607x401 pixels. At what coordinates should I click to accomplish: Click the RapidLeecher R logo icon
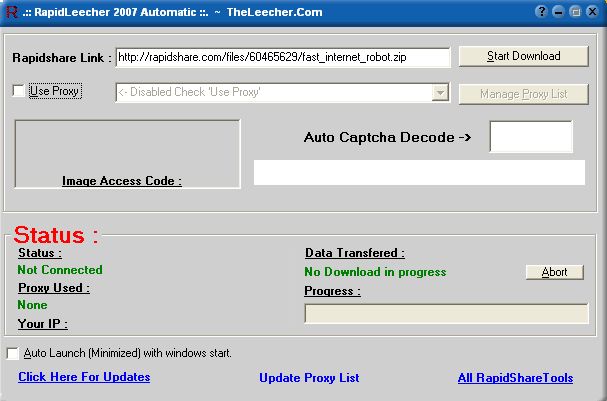click(x=12, y=12)
